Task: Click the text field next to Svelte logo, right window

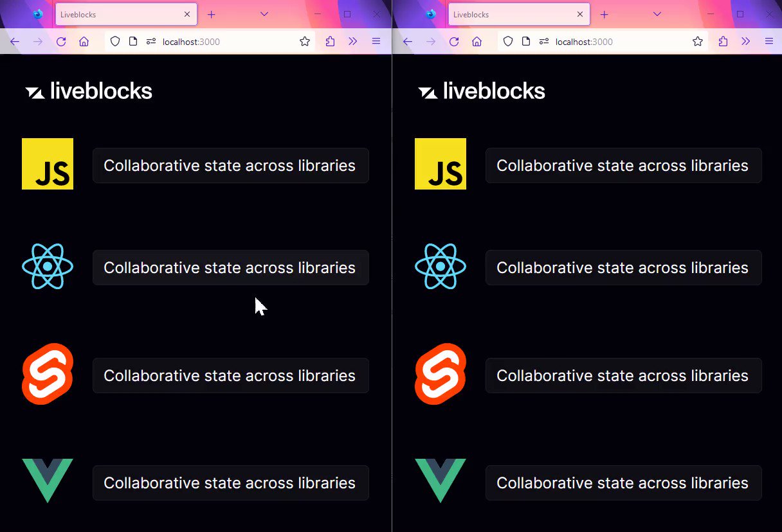Action: [x=624, y=376]
